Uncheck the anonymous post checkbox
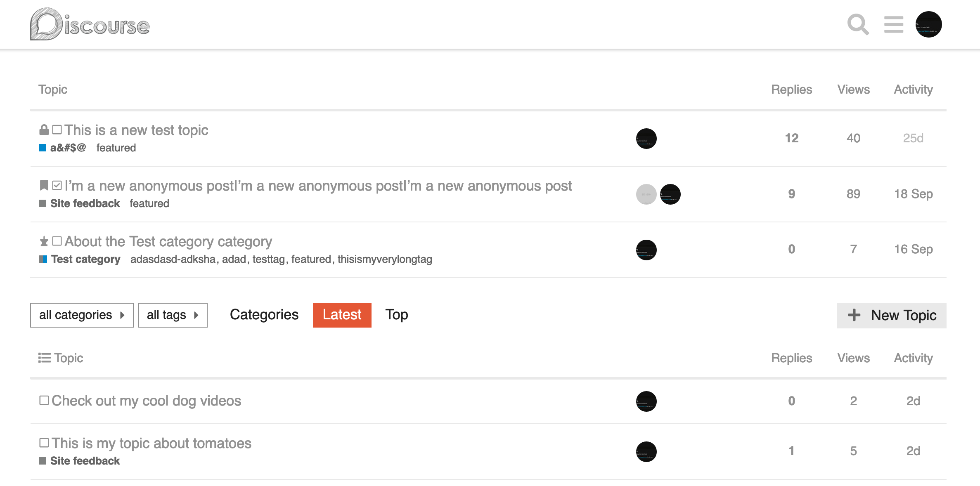 point(57,186)
